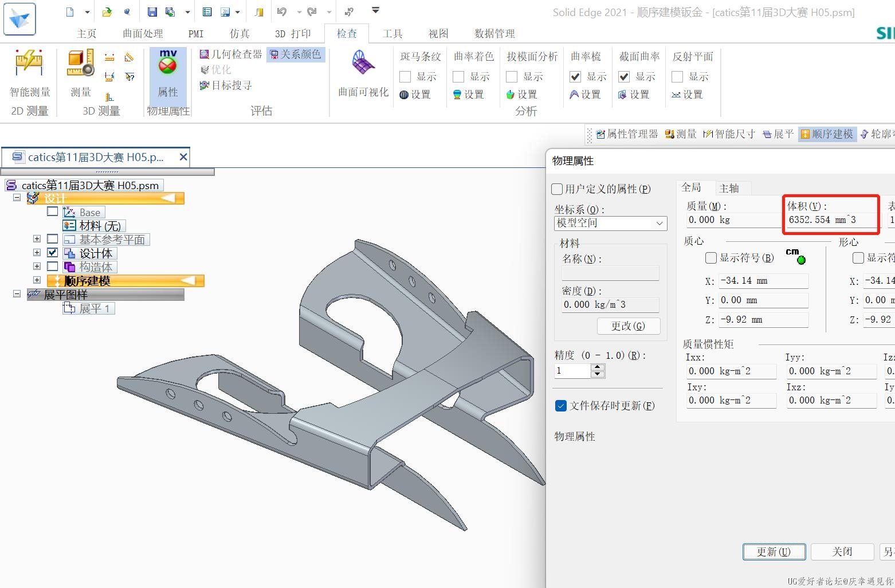The height and width of the screenshot is (588, 895).
Task: Toggle 质心 显示符号 checkbox
Action: coord(711,258)
